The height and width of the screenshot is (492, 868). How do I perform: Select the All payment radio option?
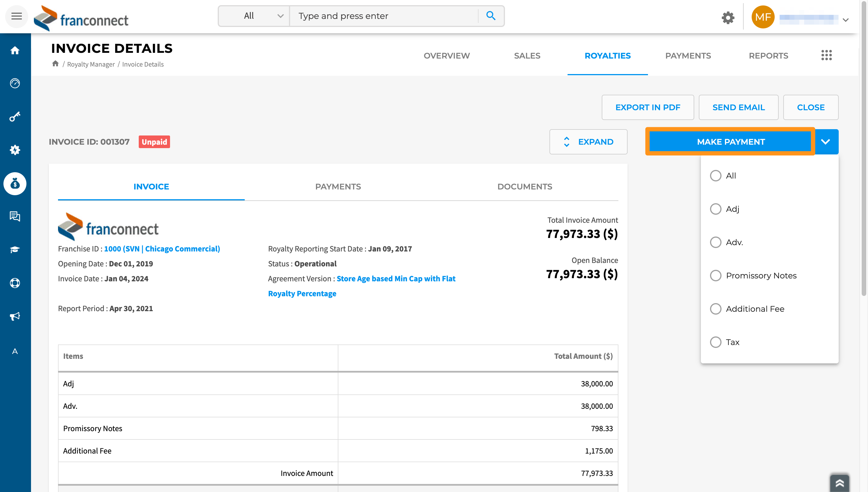[x=715, y=176]
